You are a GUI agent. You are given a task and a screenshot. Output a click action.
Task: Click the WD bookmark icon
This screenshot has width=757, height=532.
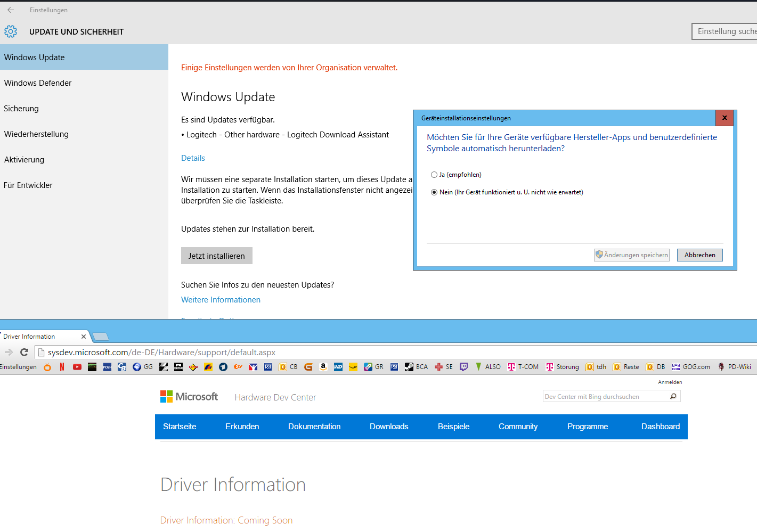coord(338,367)
